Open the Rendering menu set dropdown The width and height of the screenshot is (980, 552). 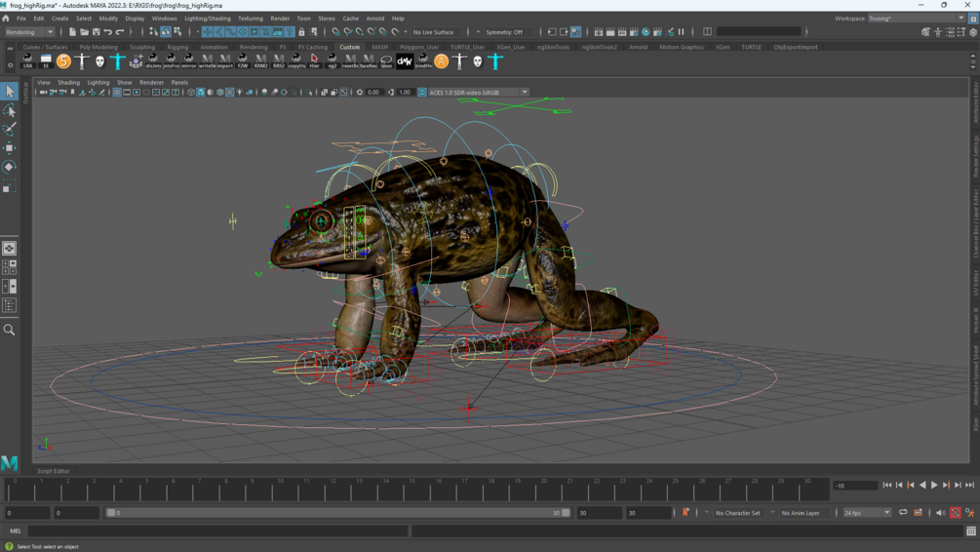point(29,32)
